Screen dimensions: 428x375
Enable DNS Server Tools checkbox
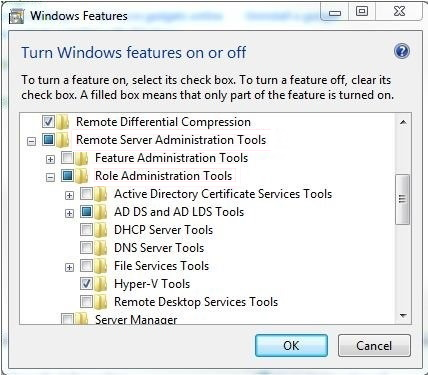86,248
